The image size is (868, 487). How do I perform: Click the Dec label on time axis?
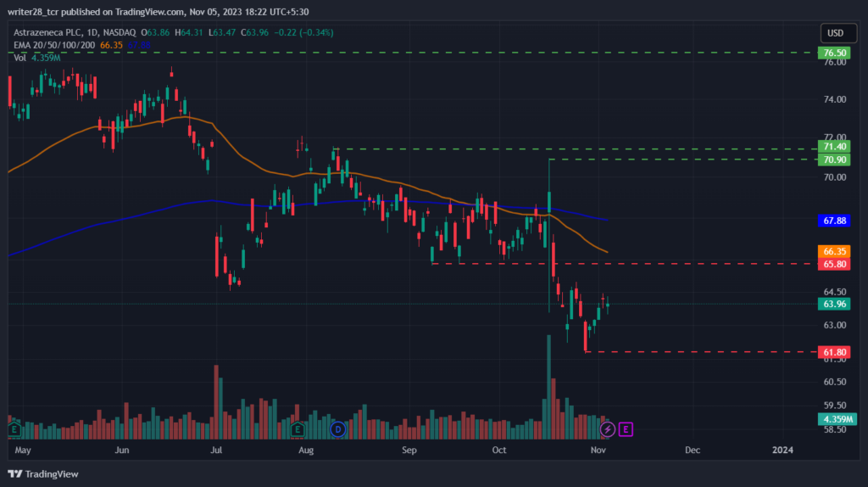[x=693, y=450]
